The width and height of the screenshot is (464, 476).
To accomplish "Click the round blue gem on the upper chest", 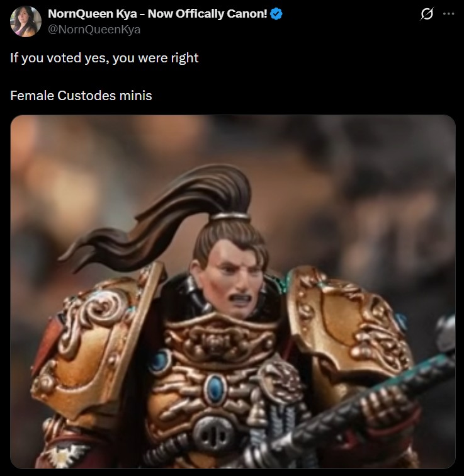I will pyautogui.click(x=161, y=362).
